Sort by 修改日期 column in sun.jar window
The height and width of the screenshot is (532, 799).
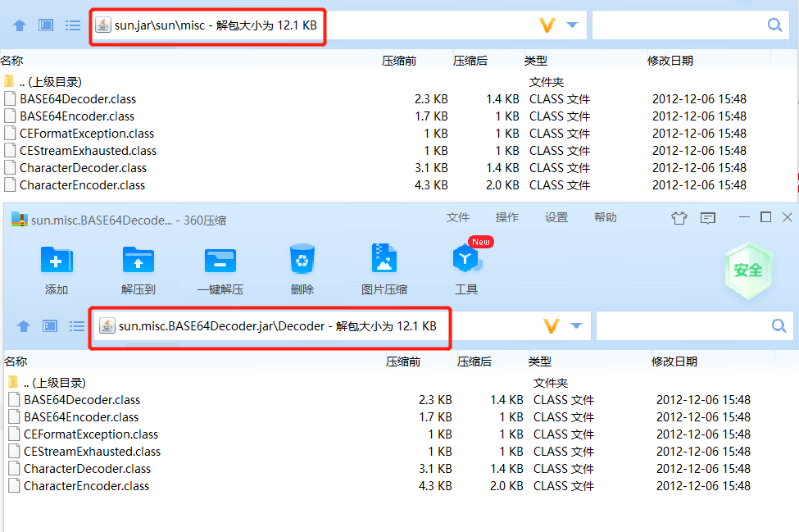coord(670,61)
